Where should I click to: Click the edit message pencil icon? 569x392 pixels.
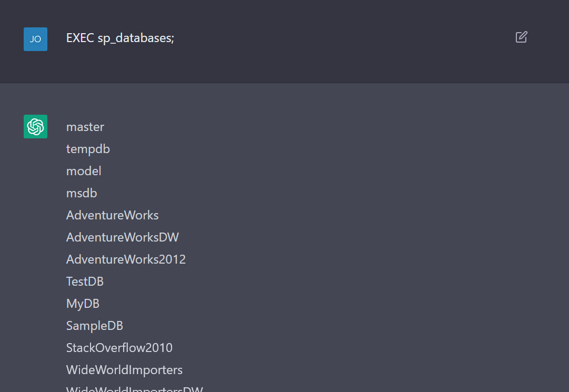522,37
